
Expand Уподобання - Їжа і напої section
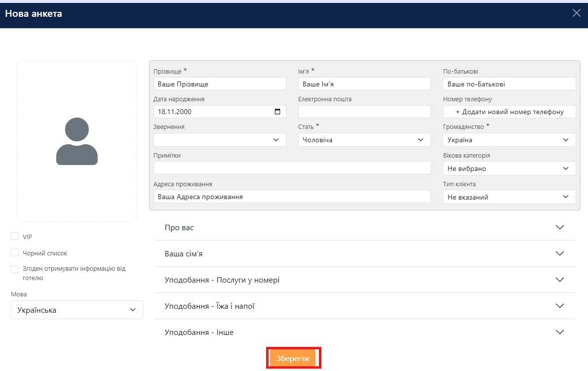coord(364,306)
